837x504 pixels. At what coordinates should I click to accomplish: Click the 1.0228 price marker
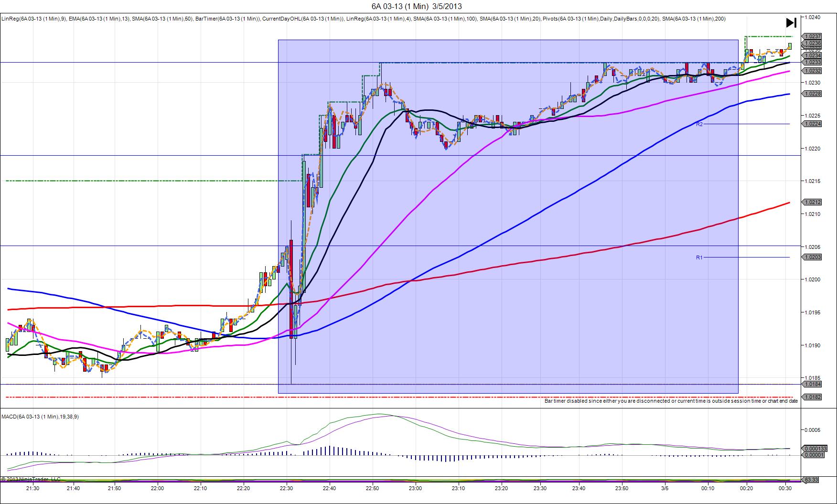pyautogui.click(x=813, y=94)
